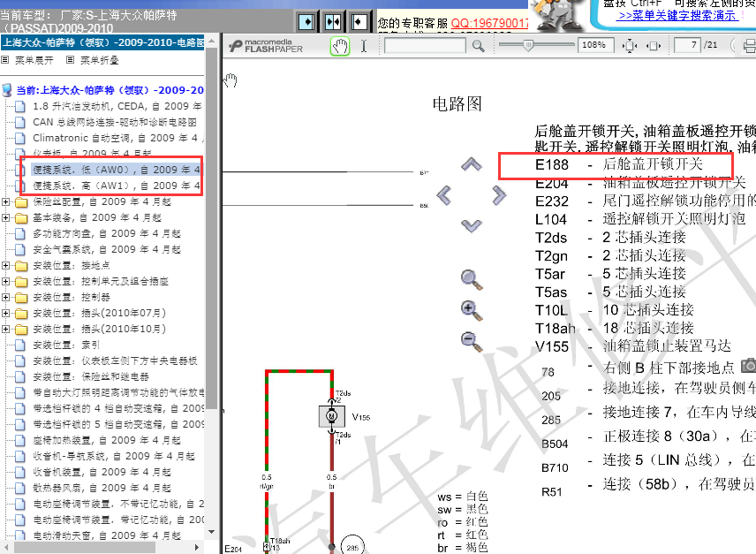Expand 安装位置: 插头(2010年10月) folder

5,329
